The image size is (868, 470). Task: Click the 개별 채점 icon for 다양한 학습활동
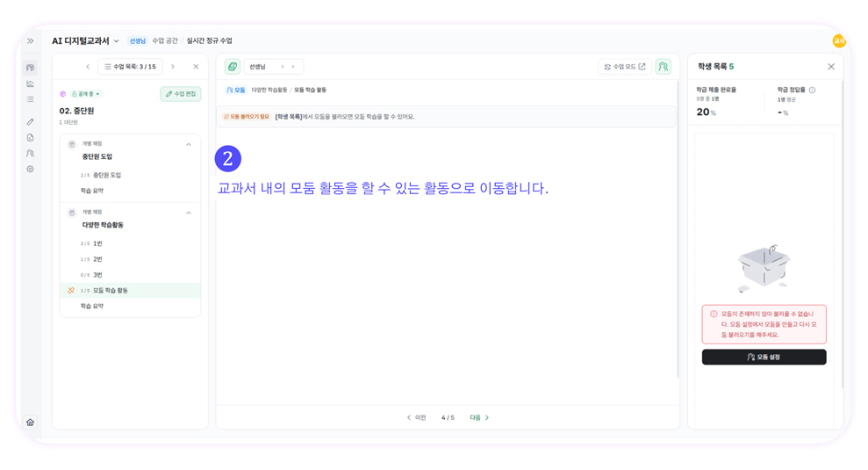pyautogui.click(x=71, y=213)
